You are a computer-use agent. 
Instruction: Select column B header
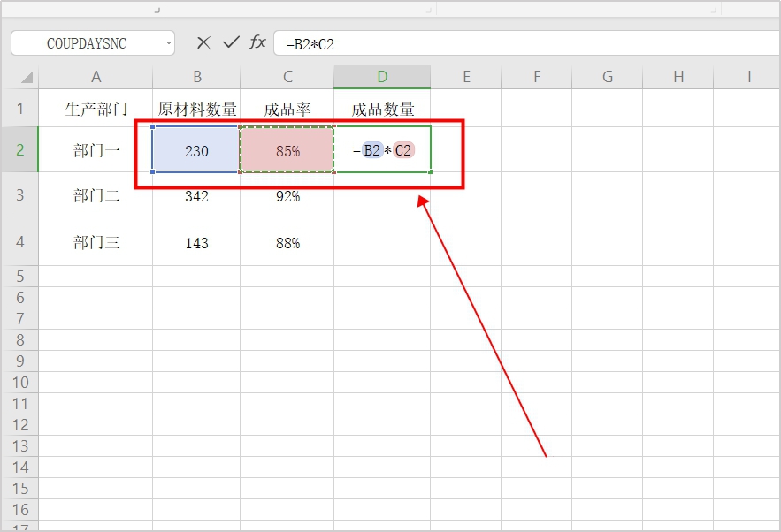tap(196, 77)
